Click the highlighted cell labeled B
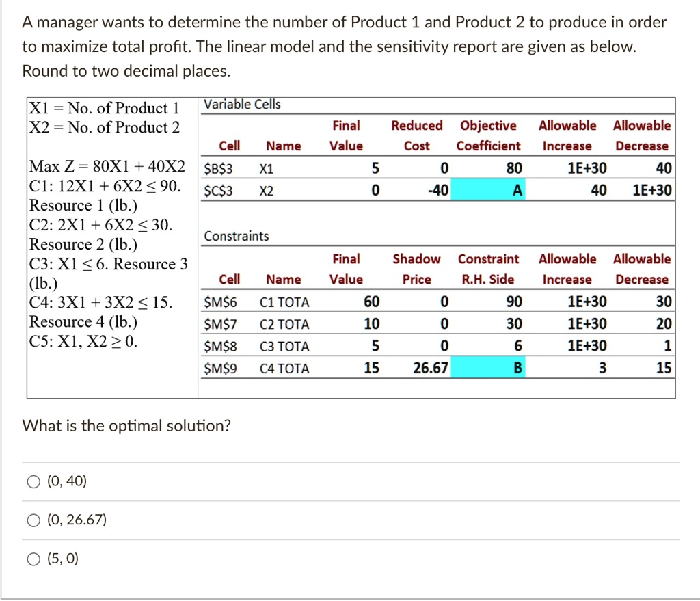Viewport: 700px width, 601px height. [x=488, y=368]
